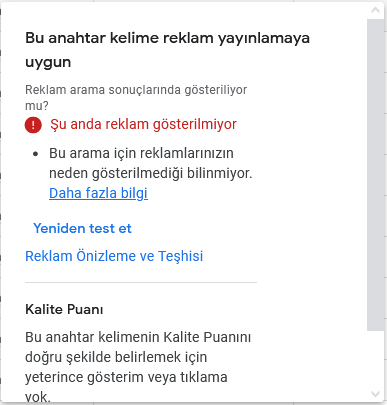The image size is (387, 405).
Task: Open 'Reklam Önizleme ve Teşhisi' link
Action: pos(114,256)
